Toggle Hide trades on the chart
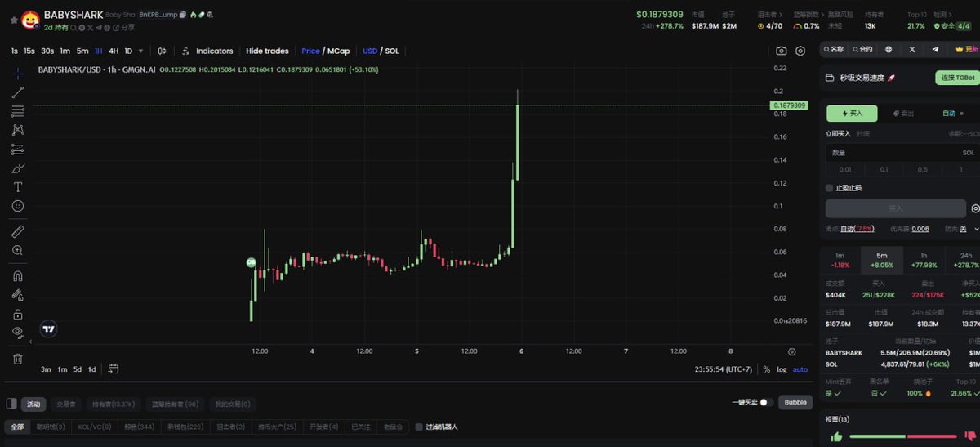Viewport: 980px width, 447px height. (x=267, y=51)
